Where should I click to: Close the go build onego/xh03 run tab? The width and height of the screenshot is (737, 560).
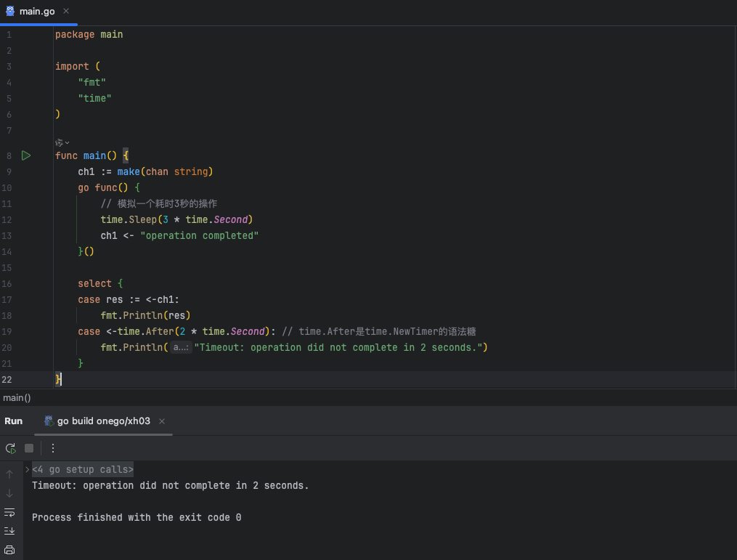(162, 421)
